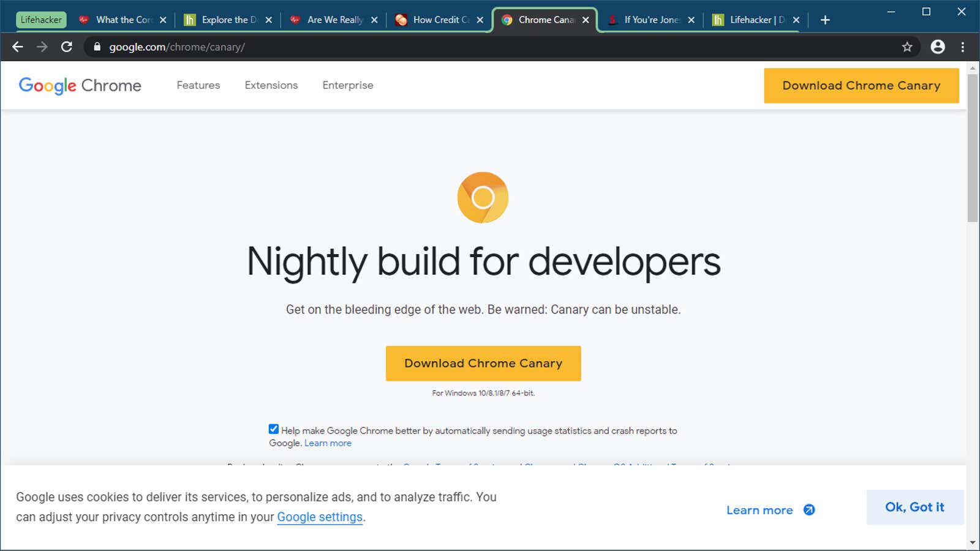
Task: Close the 'If You're Jone' tab
Action: tap(691, 20)
